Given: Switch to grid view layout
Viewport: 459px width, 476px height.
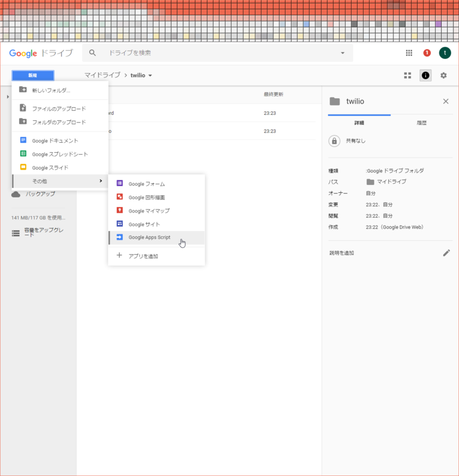Looking at the screenshot, I should [407, 76].
